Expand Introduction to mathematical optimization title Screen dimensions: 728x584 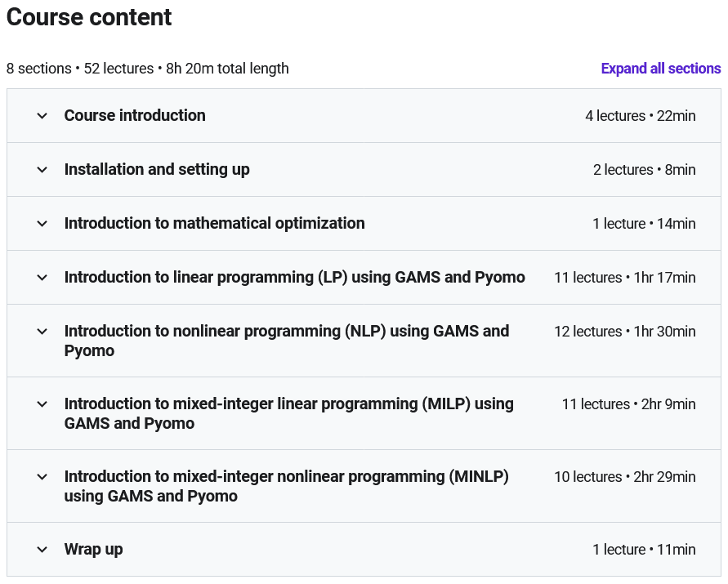tap(214, 224)
